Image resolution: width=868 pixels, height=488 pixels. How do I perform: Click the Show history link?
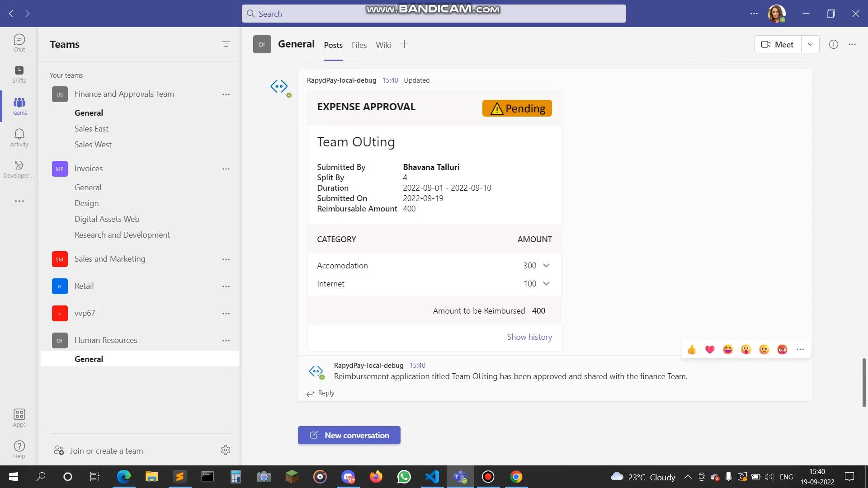pos(529,337)
